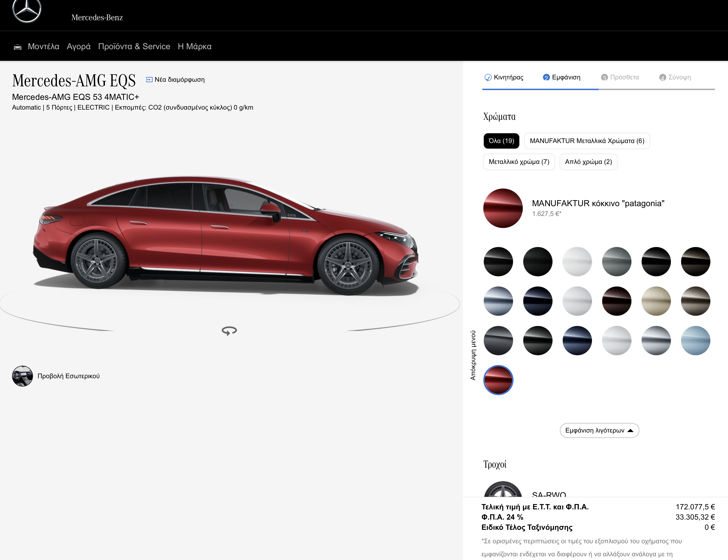Filter by MANUFAKTUR Μεταλλικά Χρώματα (6)
728x560 pixels.
587,141
